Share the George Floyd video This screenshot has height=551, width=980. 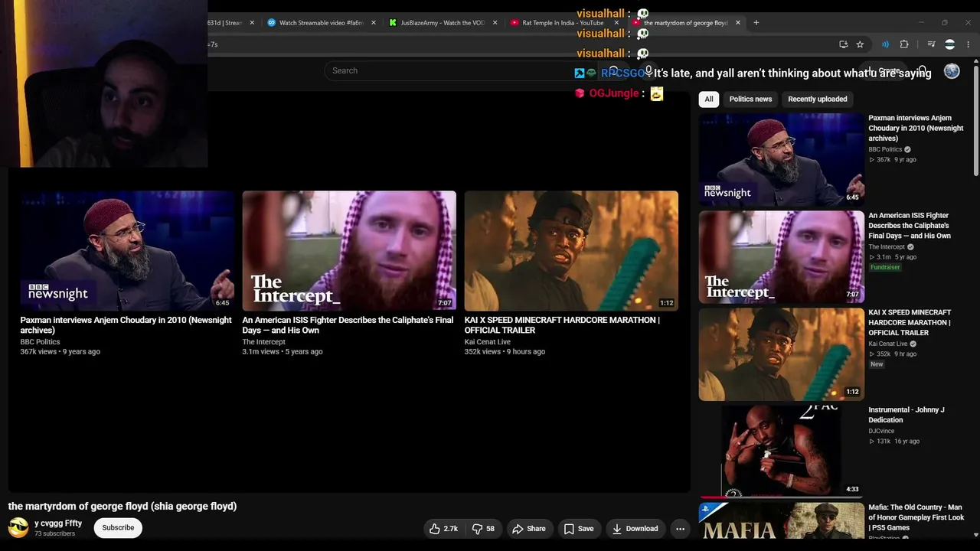[x=529, y=529]
